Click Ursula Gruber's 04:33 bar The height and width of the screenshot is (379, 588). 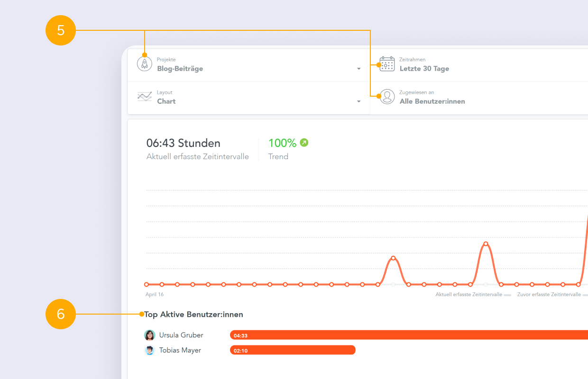(x=409, y=335)
